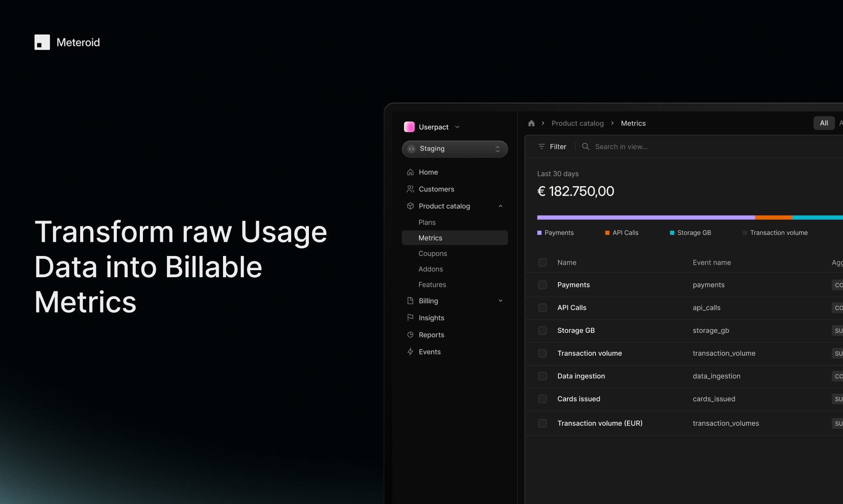Click the storage_gb event name cell
The image size is (843, 504).
[x=711, y=331]
